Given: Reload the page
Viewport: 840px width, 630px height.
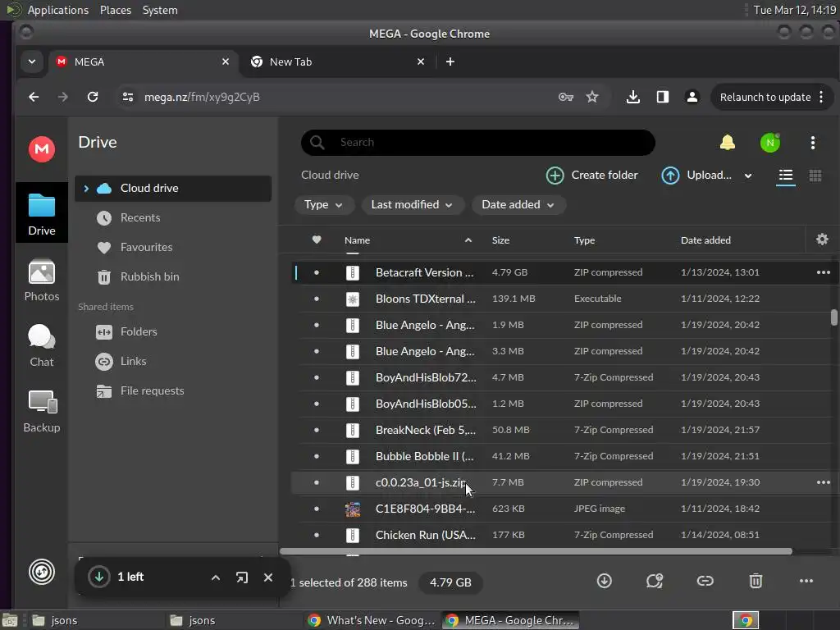Looking at the screenshot, I should 93,97.
